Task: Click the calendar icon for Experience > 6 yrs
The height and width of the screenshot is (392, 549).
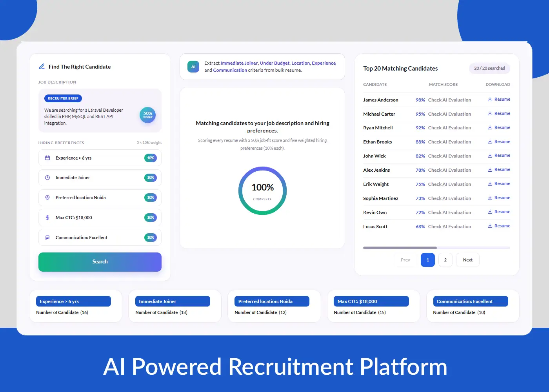Action: (47, 158)
